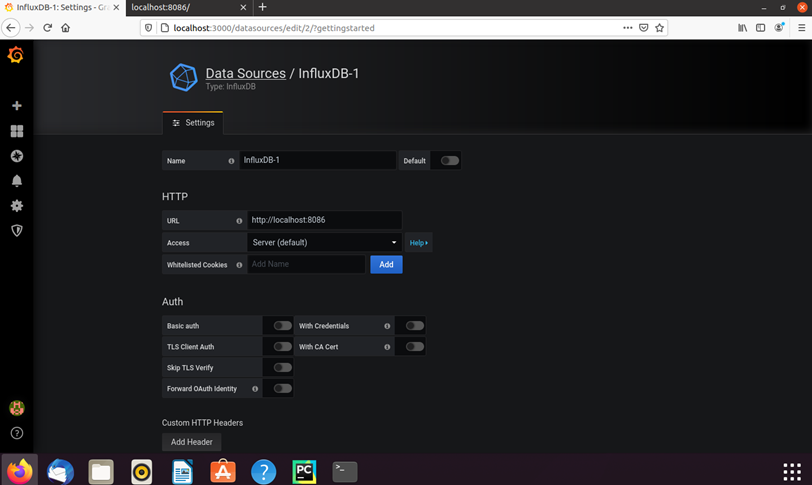Viewport: 812px width, 485px height.
Task: Save page to Pocket icon
Action: point(644,28)
